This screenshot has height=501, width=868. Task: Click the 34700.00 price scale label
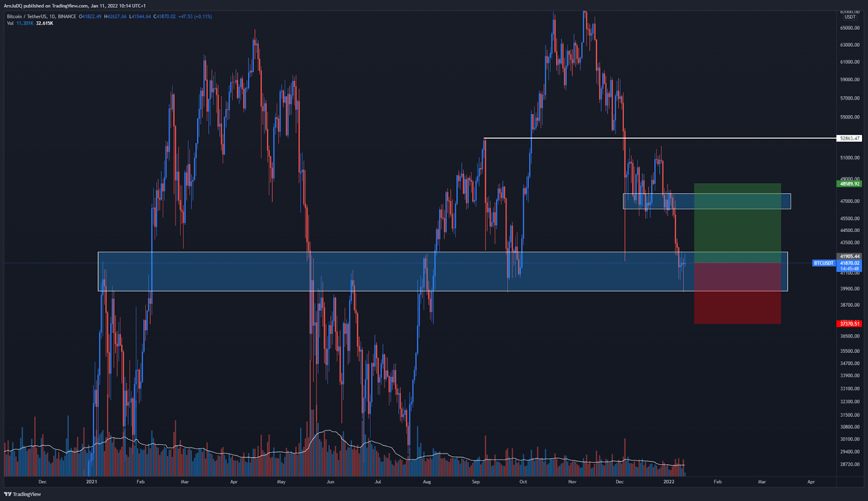850,363
